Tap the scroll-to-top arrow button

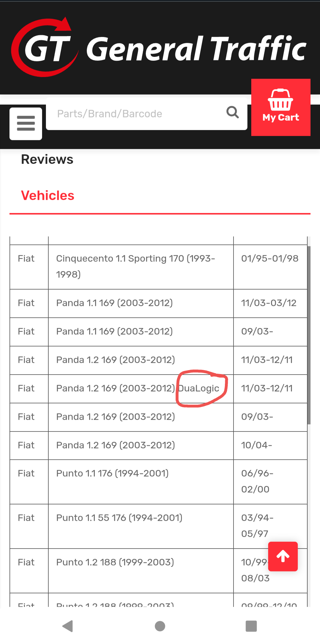(x=283, y=556)
